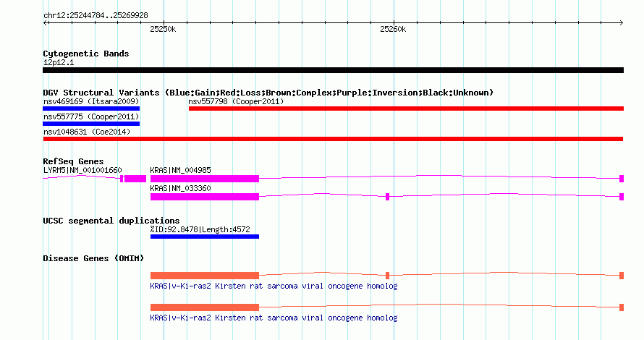Image resolution: width=644 pixels, height=340 pixels.
Task: Select the Disease Genes (OMIM) track title
Action: click(93, 258)
